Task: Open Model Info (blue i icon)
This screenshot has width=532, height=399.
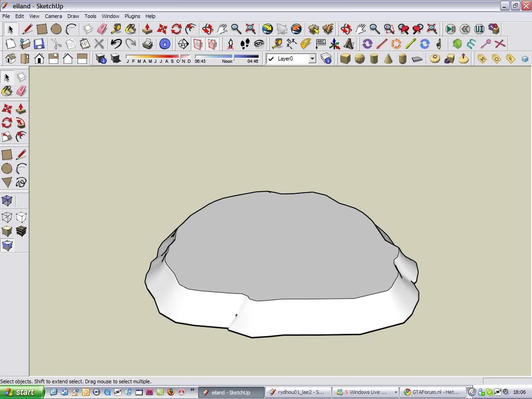Action: click(165, 44)
